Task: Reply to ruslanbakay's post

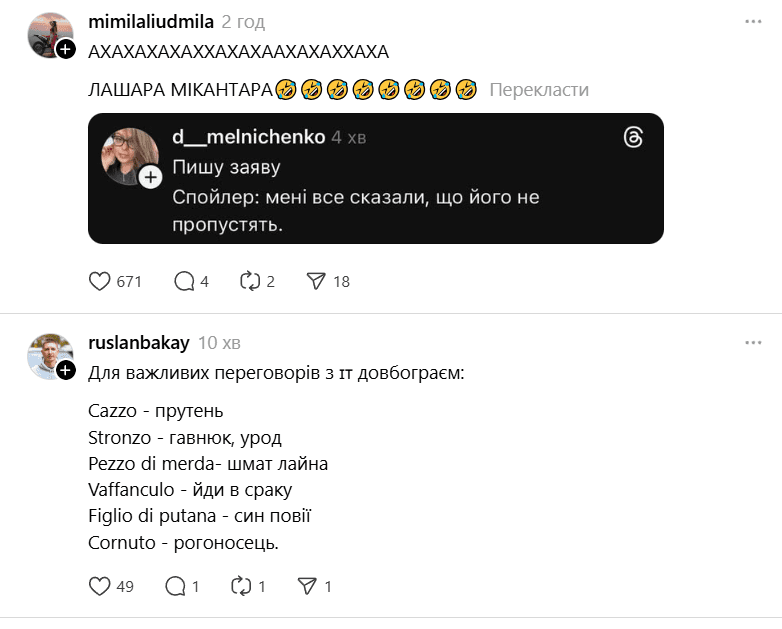Action: click(175, 587)
